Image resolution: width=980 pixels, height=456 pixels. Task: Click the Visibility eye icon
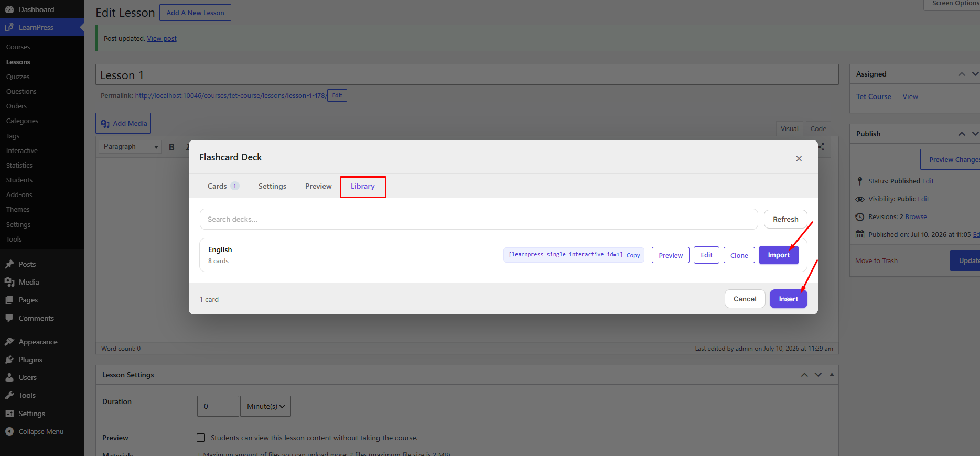(x=860, y=199)
